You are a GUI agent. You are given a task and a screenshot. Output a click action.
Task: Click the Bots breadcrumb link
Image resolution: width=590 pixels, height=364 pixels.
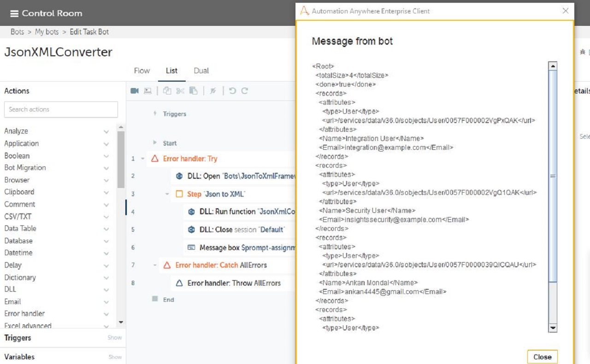pyautogui.click(x=17, y=32)
